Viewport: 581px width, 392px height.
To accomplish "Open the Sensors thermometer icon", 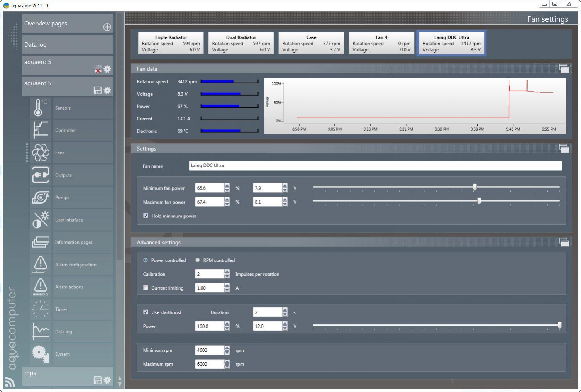I will point(41,108).
